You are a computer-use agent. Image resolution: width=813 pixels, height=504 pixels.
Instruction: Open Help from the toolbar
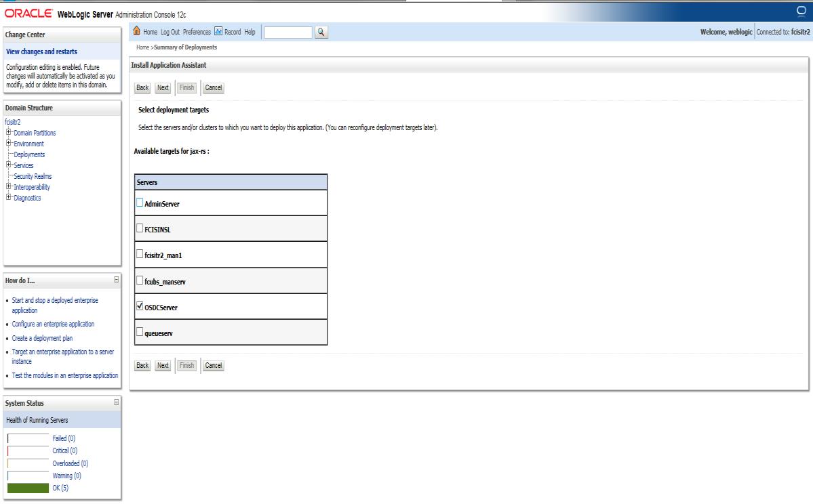click(250, 32)
